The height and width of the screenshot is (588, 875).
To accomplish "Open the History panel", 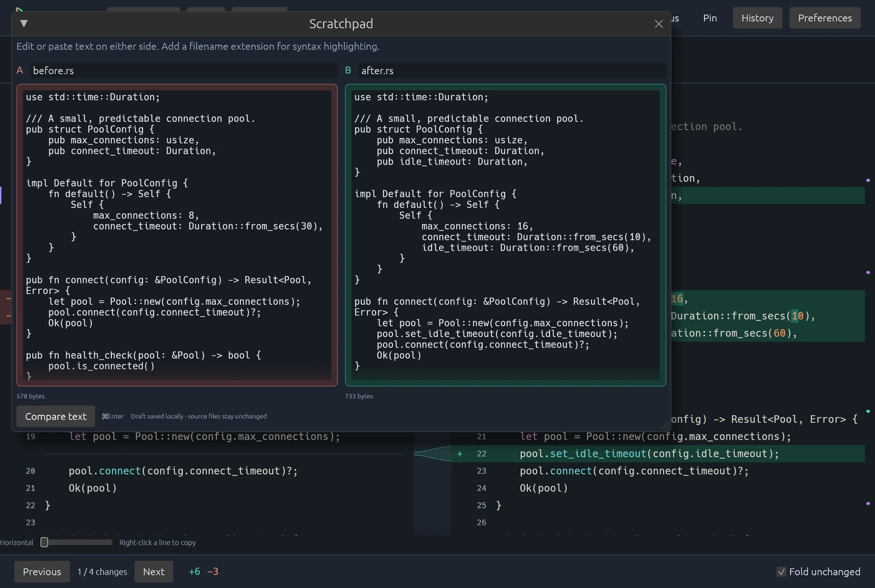I will [757, 18].
